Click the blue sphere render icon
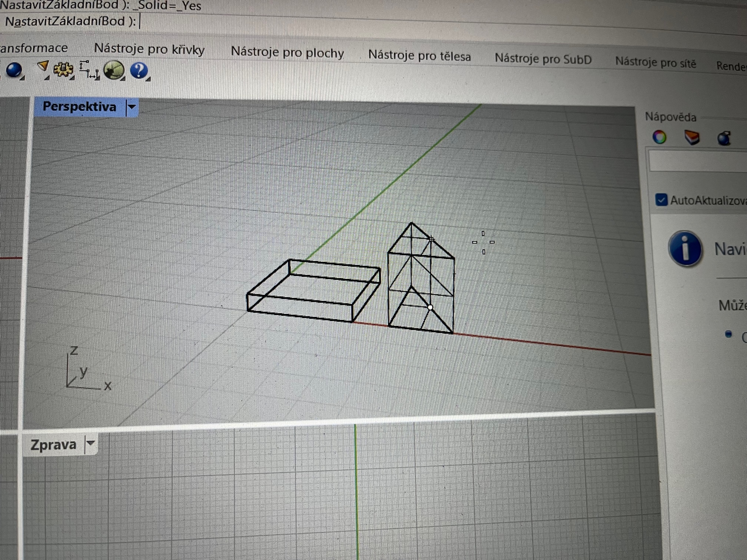 click(x=14, y=70)
